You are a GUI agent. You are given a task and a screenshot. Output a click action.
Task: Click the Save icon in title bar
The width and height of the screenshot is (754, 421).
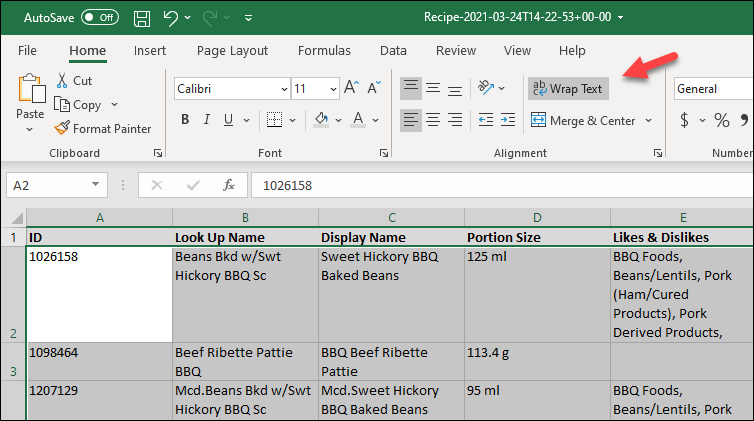tap(142, 18)
